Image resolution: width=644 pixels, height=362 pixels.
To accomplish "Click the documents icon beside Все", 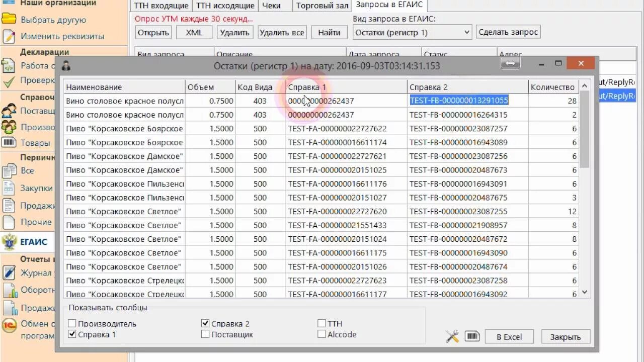I will tap(9, 170).
